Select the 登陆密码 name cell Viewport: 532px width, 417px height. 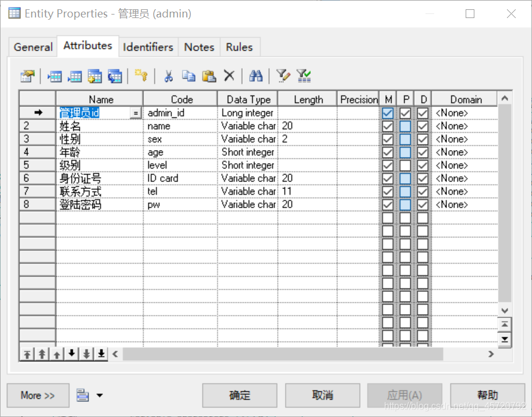click(x=100, y=205)
